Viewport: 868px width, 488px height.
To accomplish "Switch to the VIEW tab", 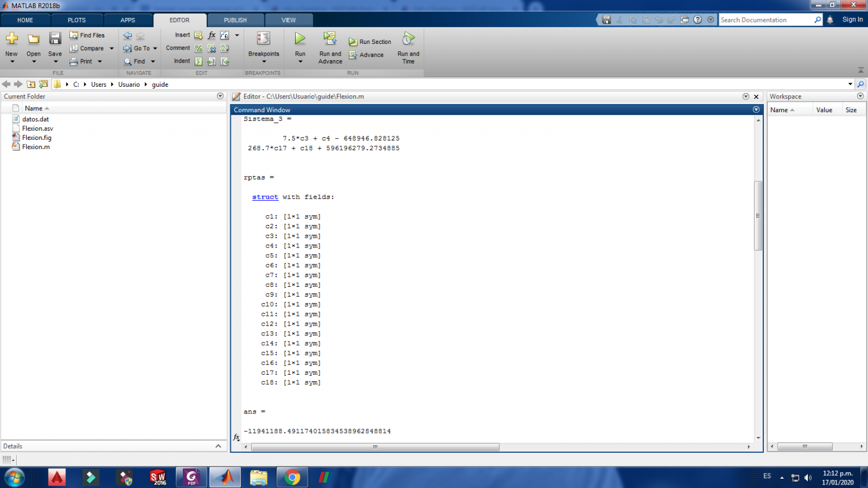I will [289, 20].
